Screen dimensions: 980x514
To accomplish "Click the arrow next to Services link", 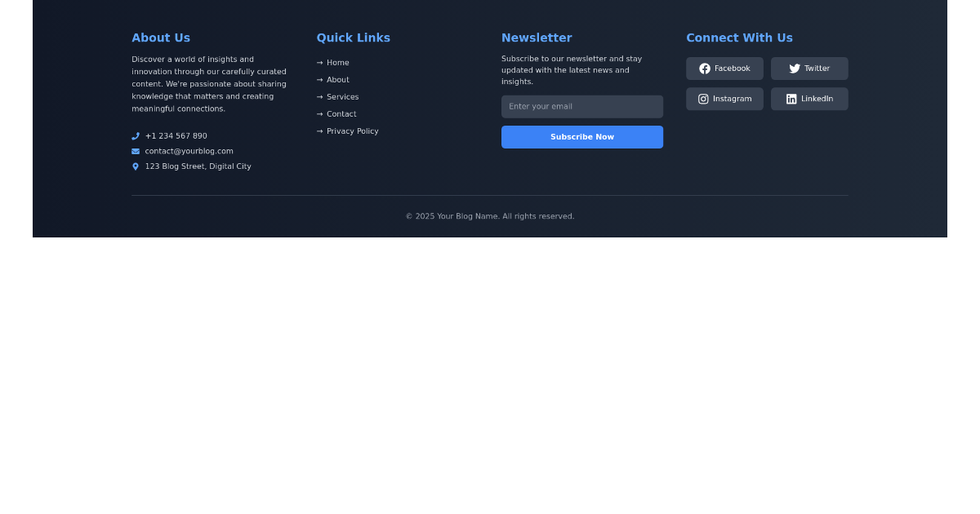I will pyautogui.click(x=318, y=96).
